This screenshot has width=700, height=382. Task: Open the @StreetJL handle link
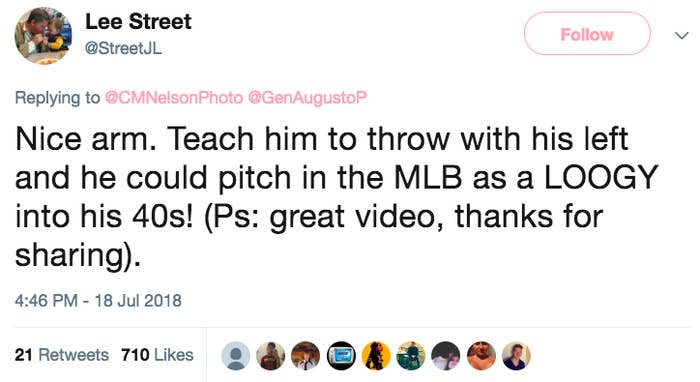123,48
